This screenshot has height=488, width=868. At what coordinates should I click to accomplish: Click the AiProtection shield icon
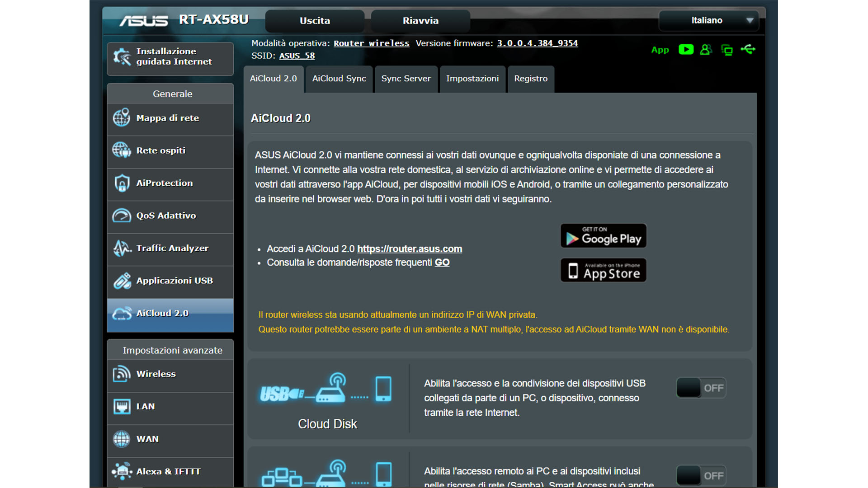coord(122,183)
